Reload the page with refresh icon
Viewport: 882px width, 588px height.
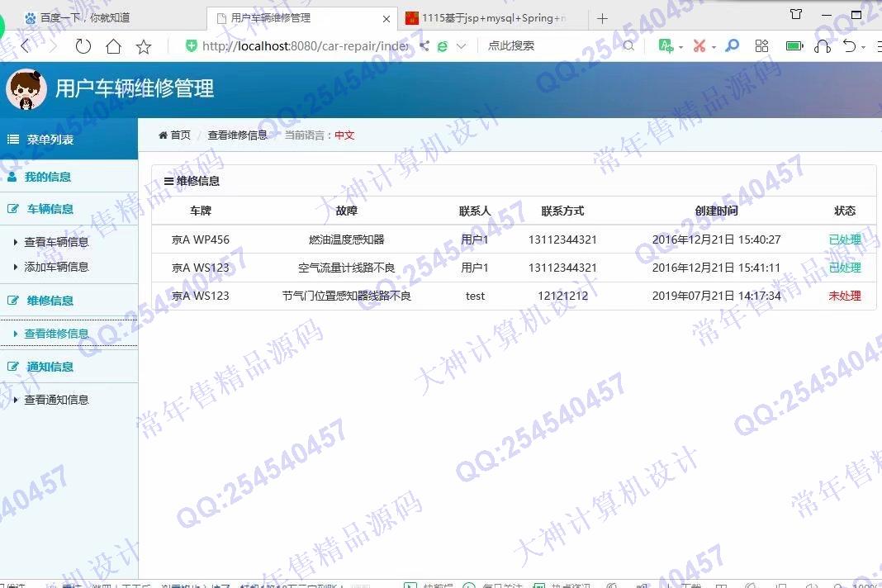[83, 46]
